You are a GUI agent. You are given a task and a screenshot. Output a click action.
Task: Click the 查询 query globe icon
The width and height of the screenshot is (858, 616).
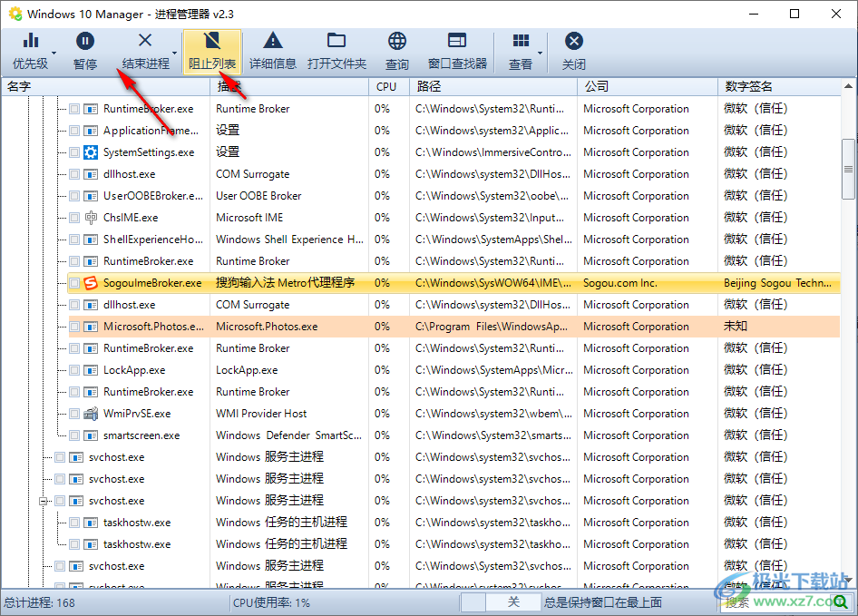[396, 41]
